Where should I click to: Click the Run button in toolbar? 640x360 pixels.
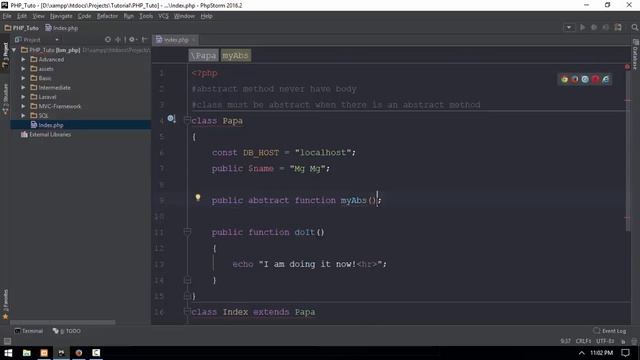tap(582, 27)
